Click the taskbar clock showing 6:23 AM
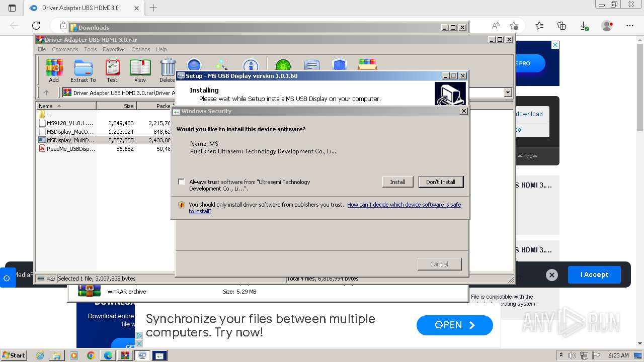Image resolution: width=644 pixels, height=362 pixels. tap(618, 355)
